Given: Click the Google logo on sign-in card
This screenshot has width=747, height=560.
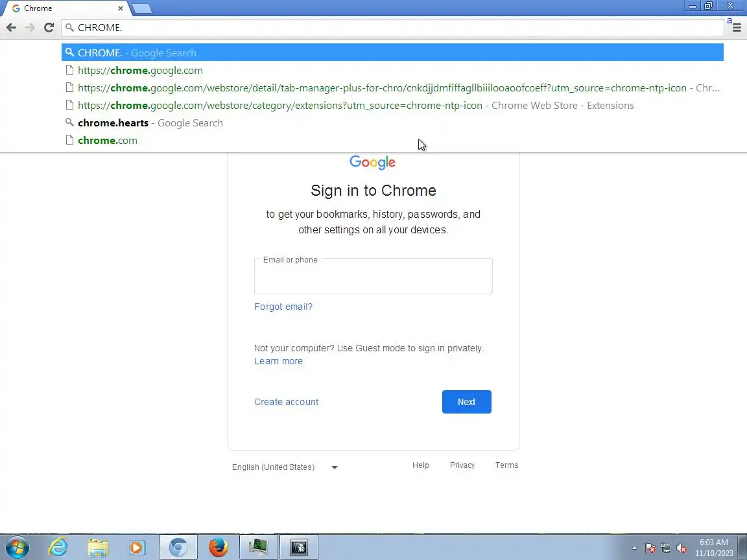Looking at the screenshot, I should click(x=373, y=163).
